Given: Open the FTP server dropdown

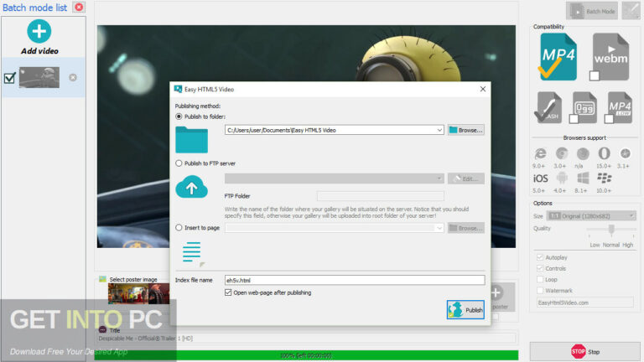Looking at the screenshot, I should tap(334, 178).
